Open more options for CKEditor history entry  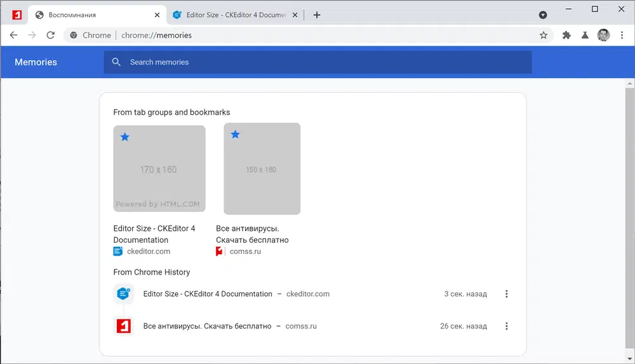pyautogui.click(x=506, y=294)
